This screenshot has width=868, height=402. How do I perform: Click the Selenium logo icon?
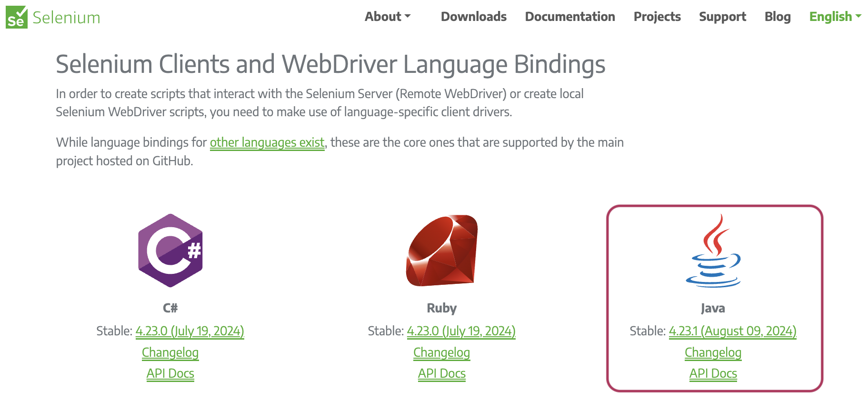click(17, 18)
